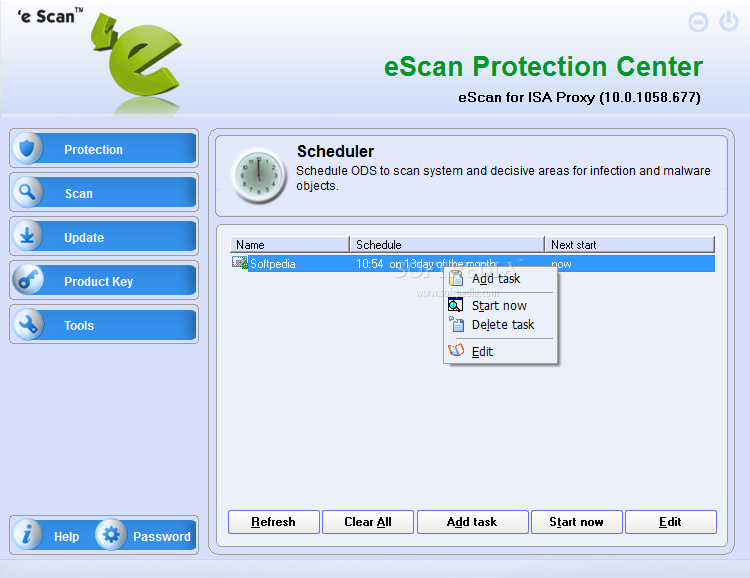The height and width of the screenshot is (578, 750).
Task: Sort by the Name column header
Action: [289, 245]
